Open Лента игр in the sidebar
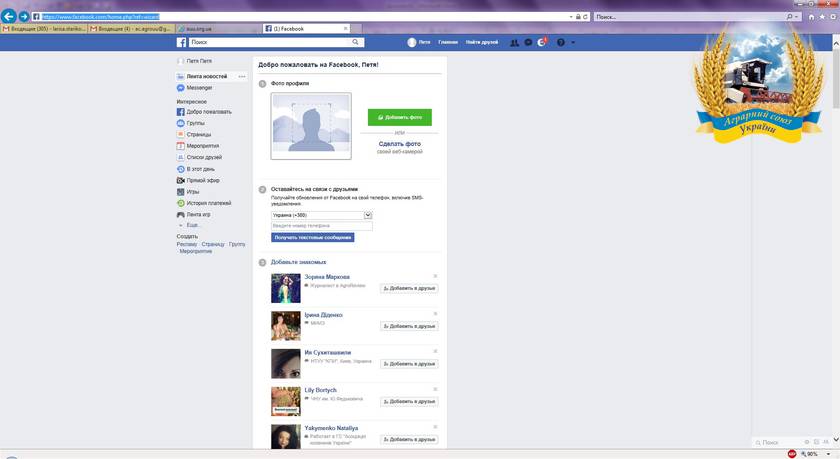The height and width of the screenshot is (459, 840). (x=193, y=214)
